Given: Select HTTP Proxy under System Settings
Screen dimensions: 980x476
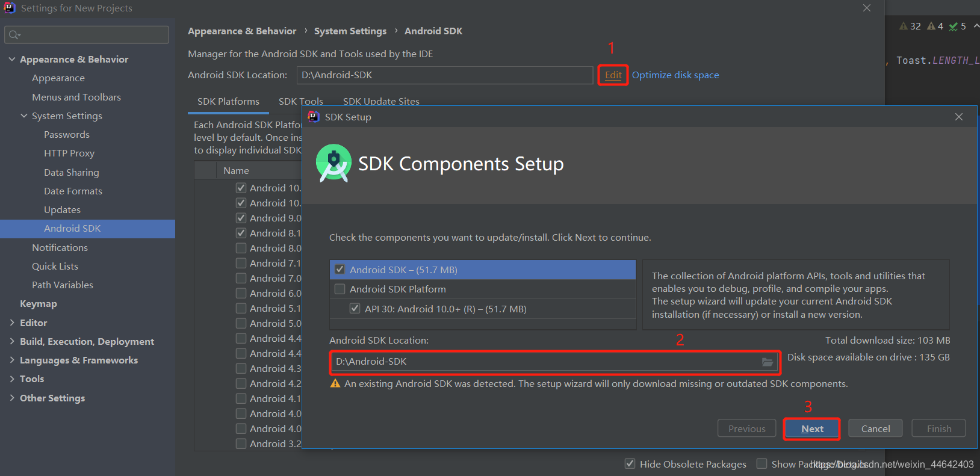Looking at the screenshot, I should click(x=69, y=153).
